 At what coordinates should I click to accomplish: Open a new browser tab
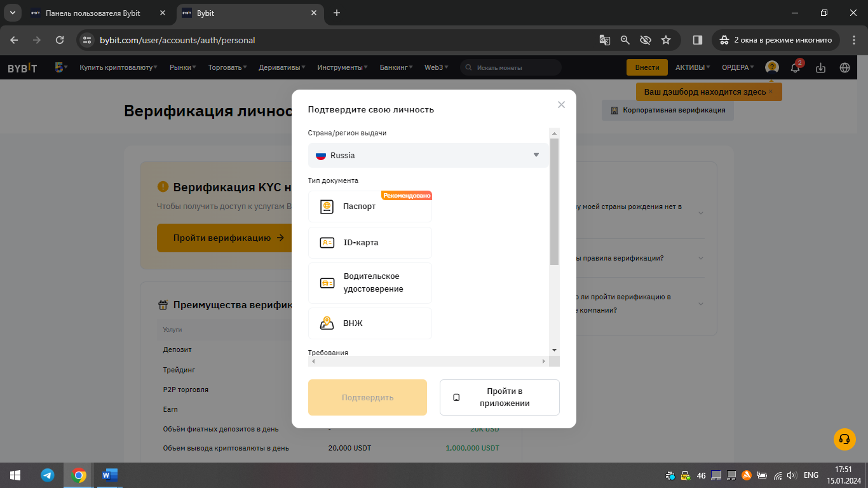point(337,13)
